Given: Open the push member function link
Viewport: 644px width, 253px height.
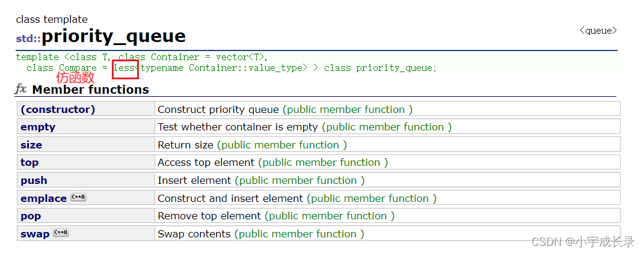Looking at the screenshot, I should [x=34, y=181].
